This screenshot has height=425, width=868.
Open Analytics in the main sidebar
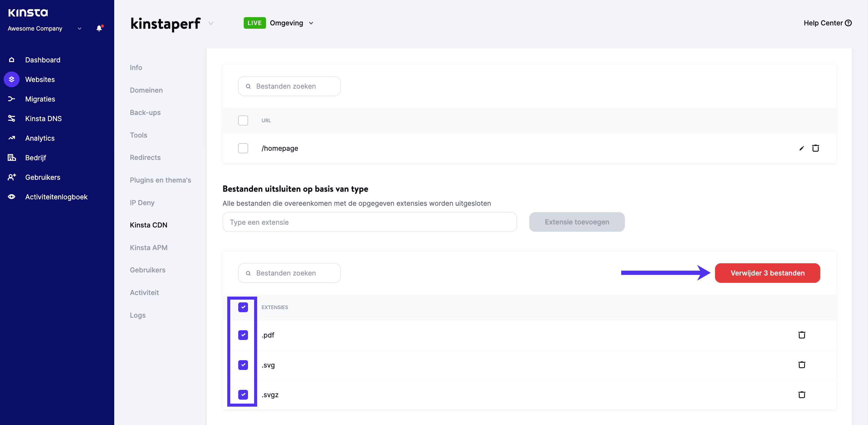40,138
